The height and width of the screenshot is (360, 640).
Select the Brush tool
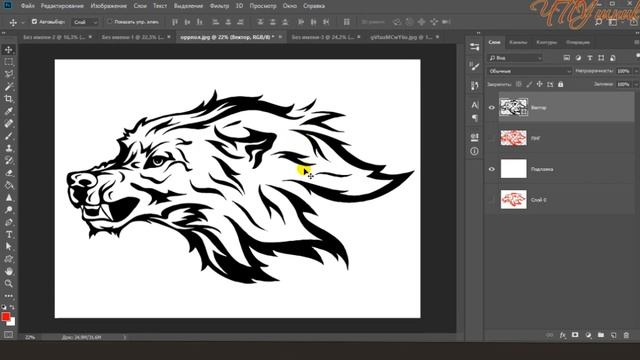click(9, 136)
